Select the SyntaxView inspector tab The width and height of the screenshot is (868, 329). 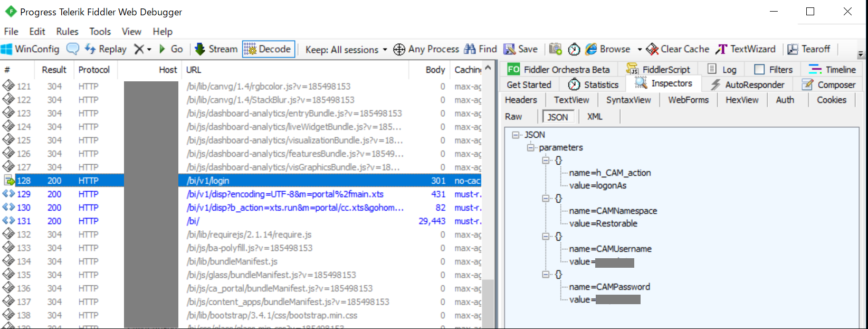(628, 100)
